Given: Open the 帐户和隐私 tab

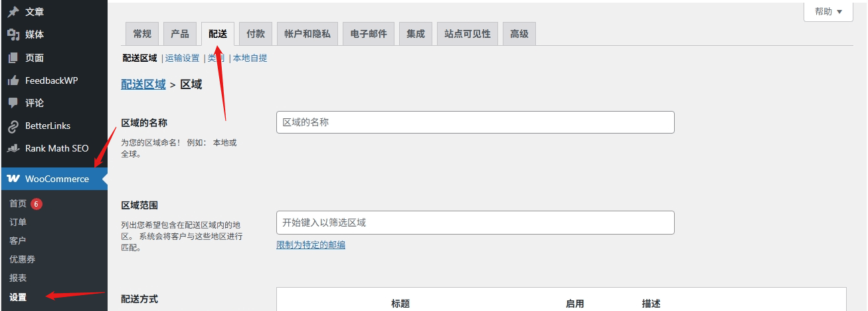Looking at the screenshot, I should [x=307, y=34].
